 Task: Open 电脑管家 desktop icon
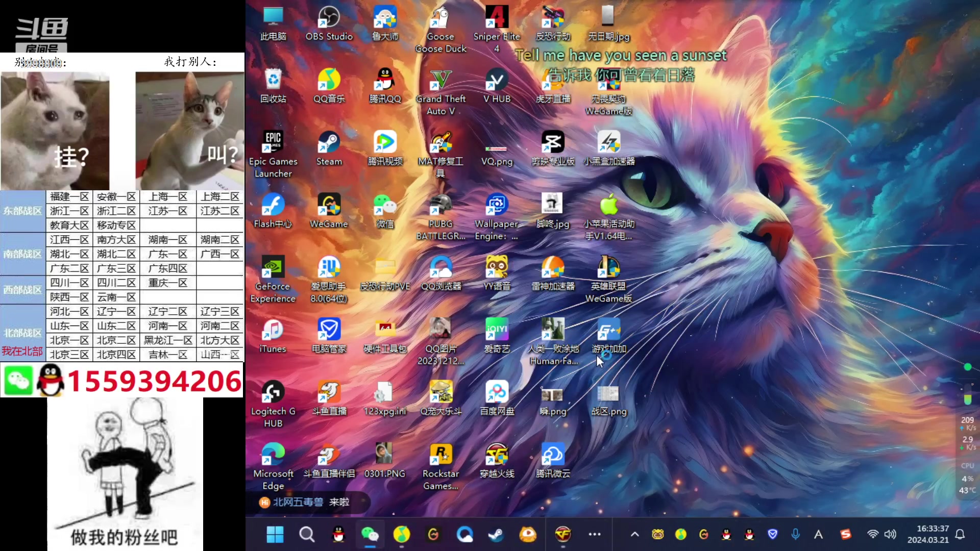click(329, 336)
